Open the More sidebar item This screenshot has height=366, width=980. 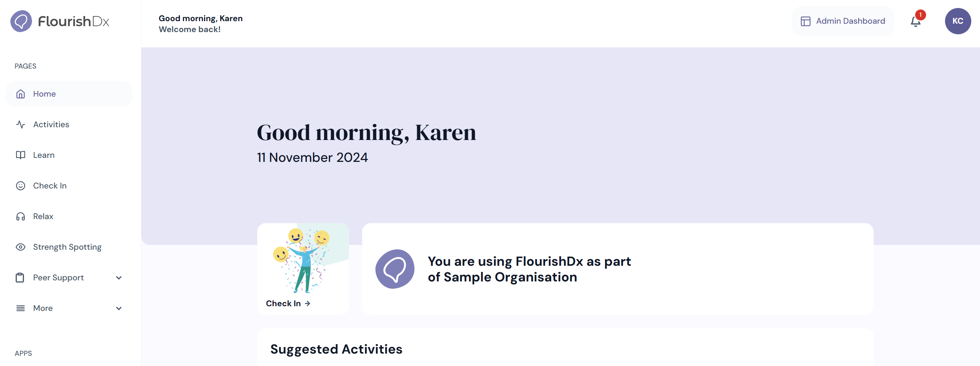pos(69,308)
